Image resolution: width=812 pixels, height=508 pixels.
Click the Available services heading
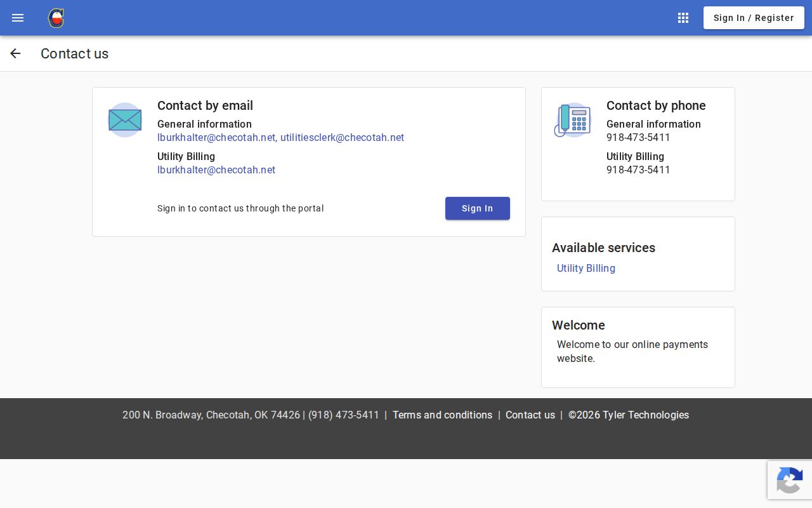pos(603,248)
